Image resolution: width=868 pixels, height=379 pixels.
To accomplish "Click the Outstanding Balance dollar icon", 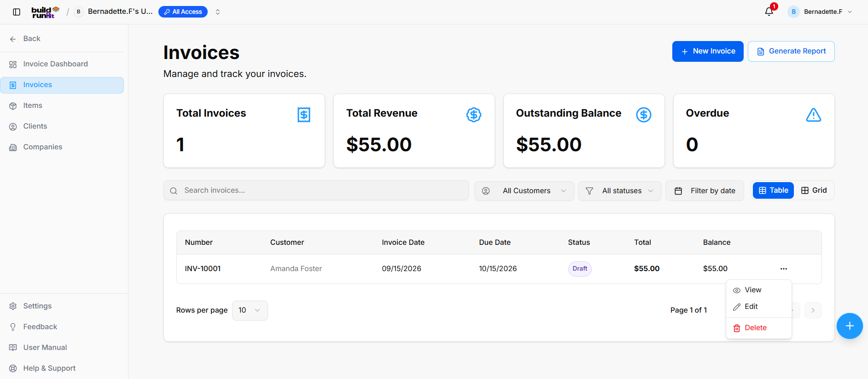I will click(644, 115).
